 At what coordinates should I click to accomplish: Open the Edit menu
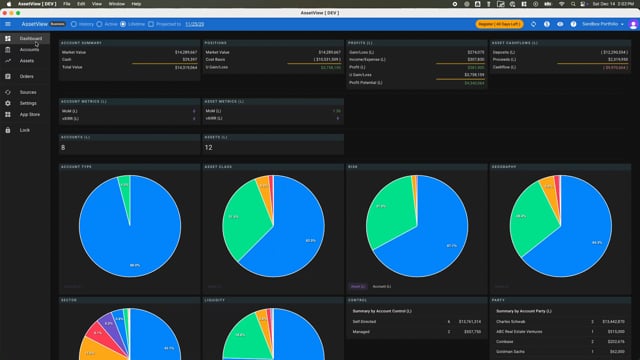click(81, 4)
